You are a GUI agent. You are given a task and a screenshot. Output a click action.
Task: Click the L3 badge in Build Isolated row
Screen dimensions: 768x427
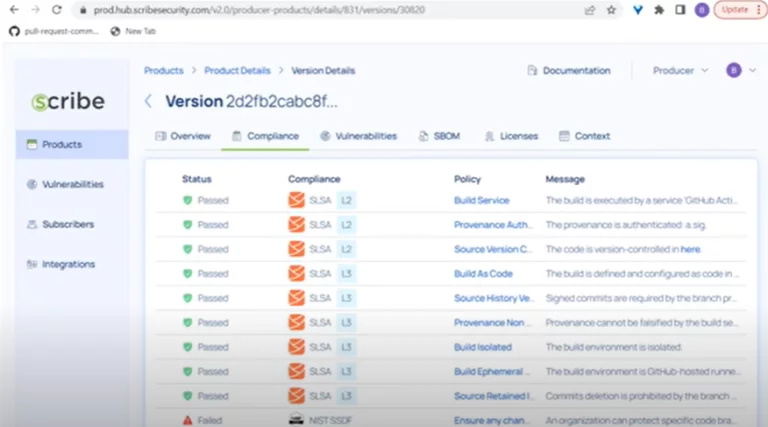pyautogui.click(x=346, y=347)
